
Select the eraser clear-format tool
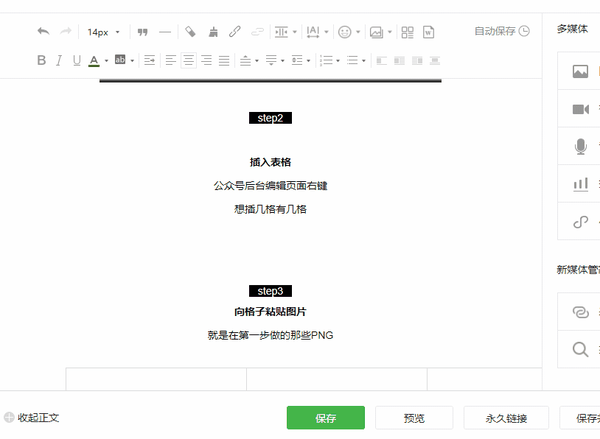click(190, 32)
